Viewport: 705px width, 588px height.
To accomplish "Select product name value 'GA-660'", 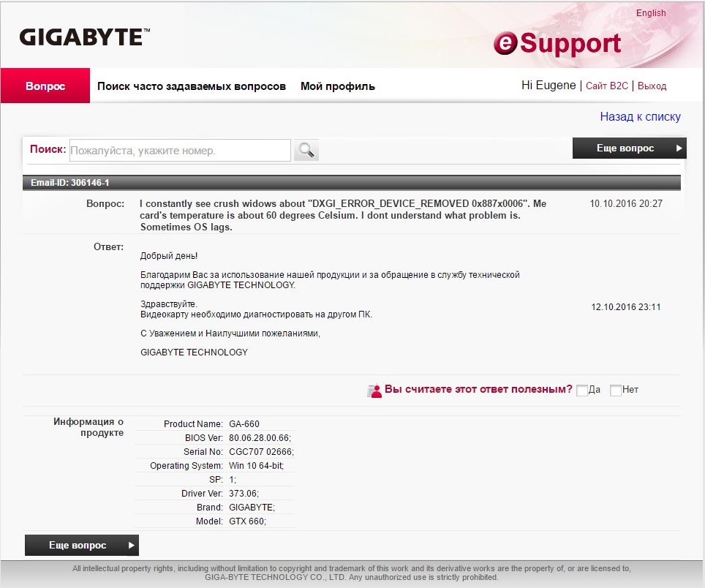I will [x=244, y=424].
